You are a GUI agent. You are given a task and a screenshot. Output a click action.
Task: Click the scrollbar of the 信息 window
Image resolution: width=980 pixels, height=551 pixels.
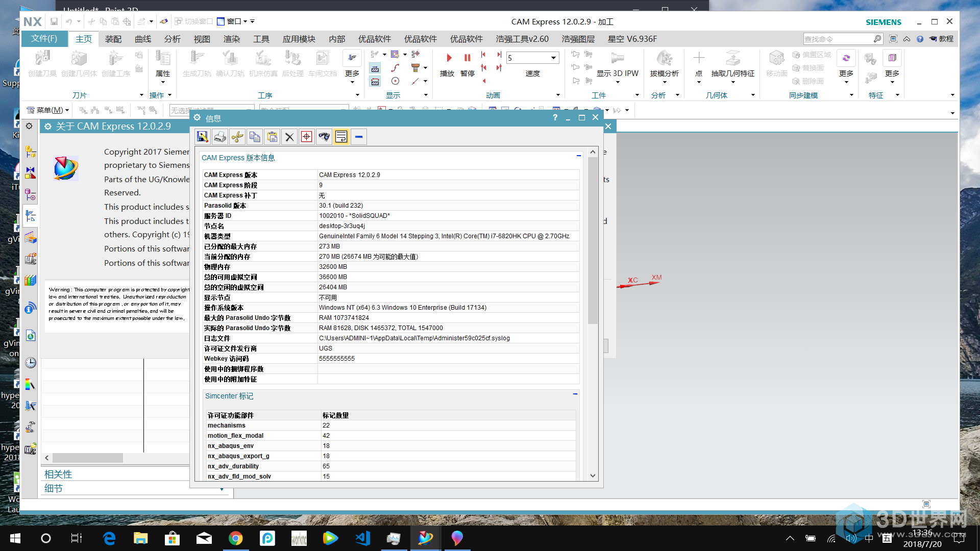(x=593, y=240)
